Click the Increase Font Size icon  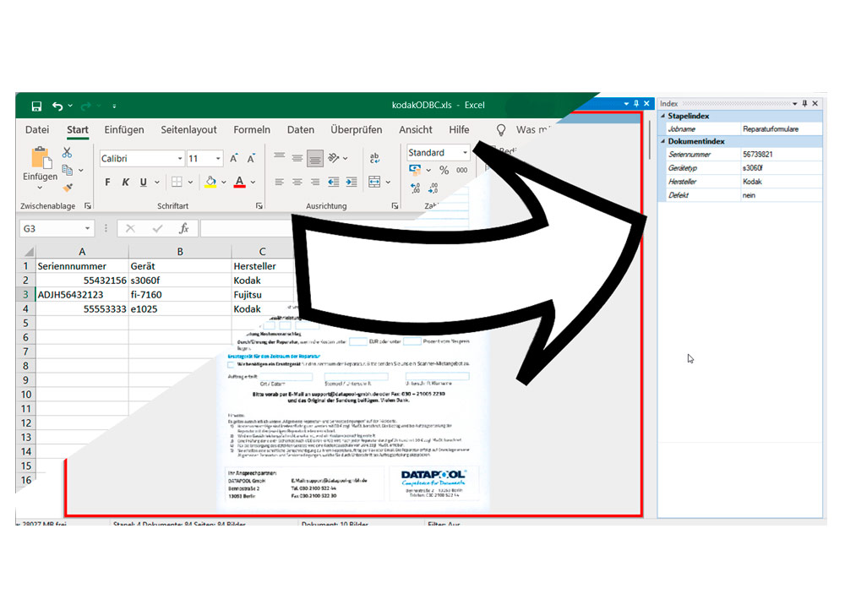(x=232, y=159)
